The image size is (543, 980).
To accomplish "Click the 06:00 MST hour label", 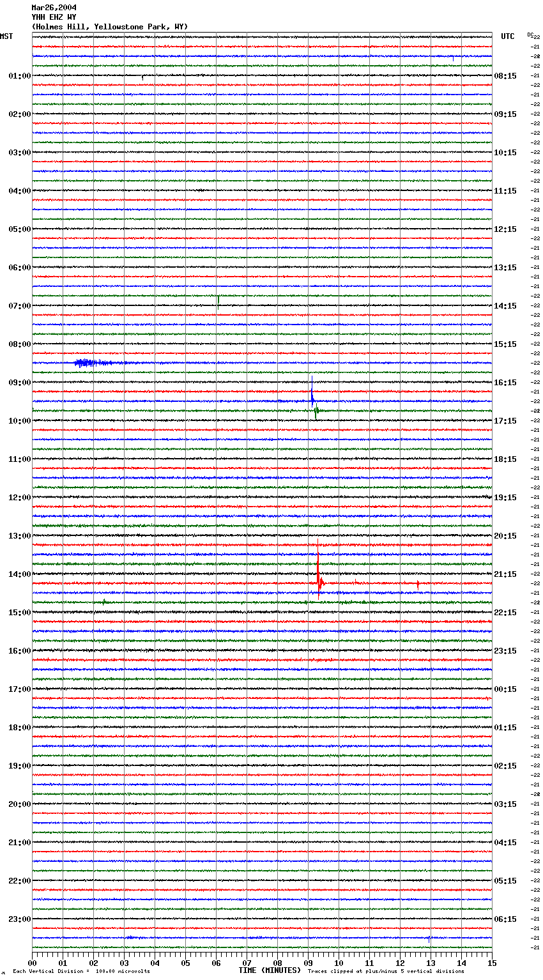I will pyautogui.click(x=19, y=268).
